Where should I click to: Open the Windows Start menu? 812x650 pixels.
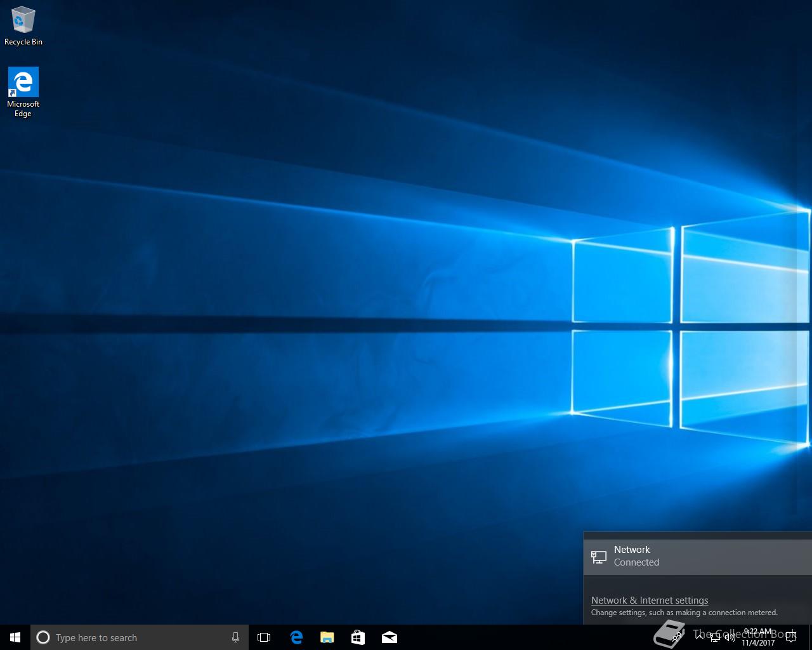click(15, 637)
